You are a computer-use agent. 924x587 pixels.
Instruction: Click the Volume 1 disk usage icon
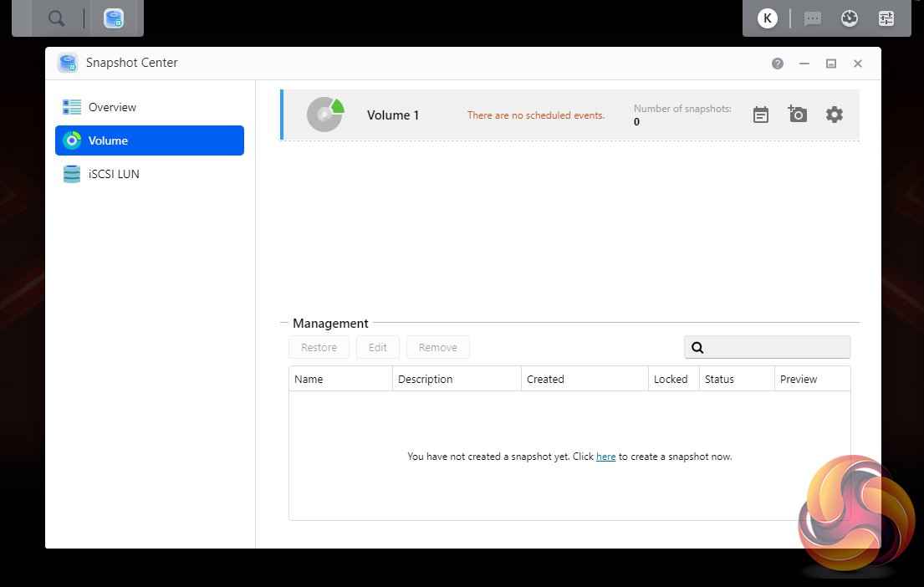point(325,115)
